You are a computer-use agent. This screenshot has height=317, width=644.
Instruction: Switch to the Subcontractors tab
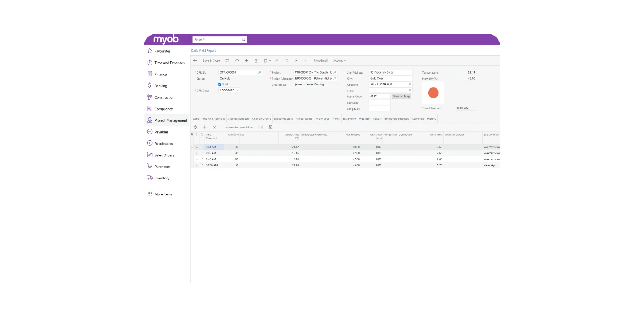pos(283,119)
